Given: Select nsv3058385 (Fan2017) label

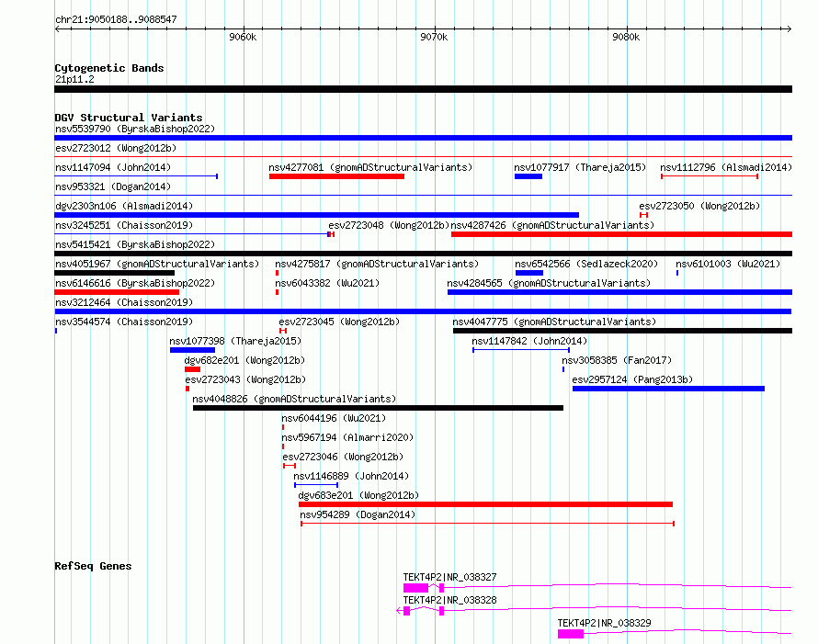Looking at the screenshot, I should click(x=617, y=360).
